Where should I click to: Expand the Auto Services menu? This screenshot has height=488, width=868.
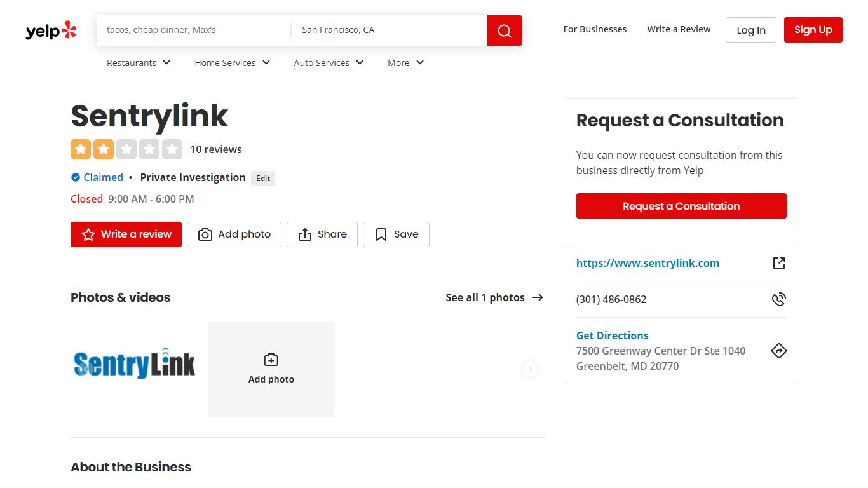[329, 63]
